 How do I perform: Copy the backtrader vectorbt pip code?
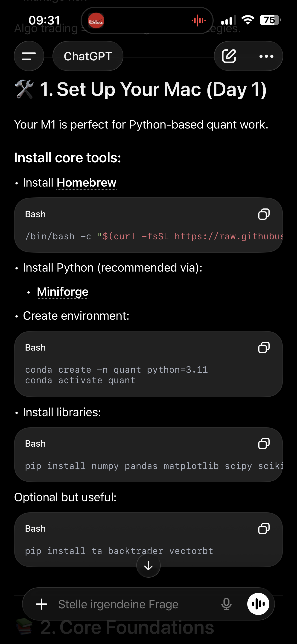264,529
